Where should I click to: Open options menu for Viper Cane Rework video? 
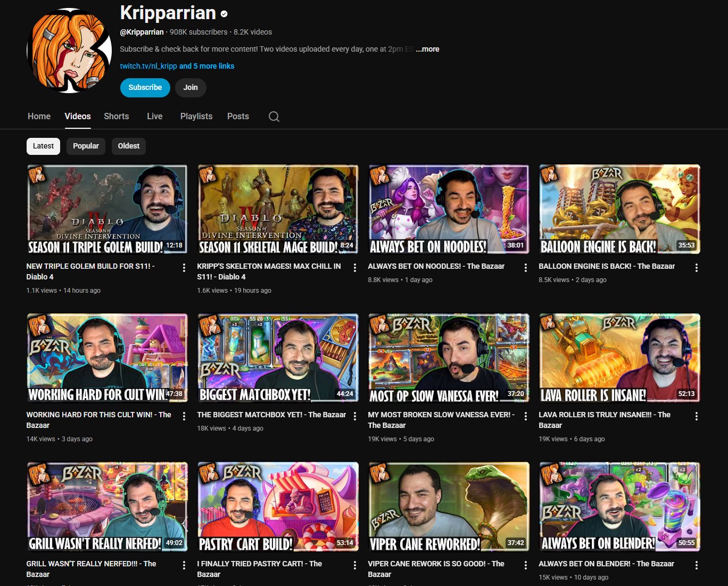[526, 565]
